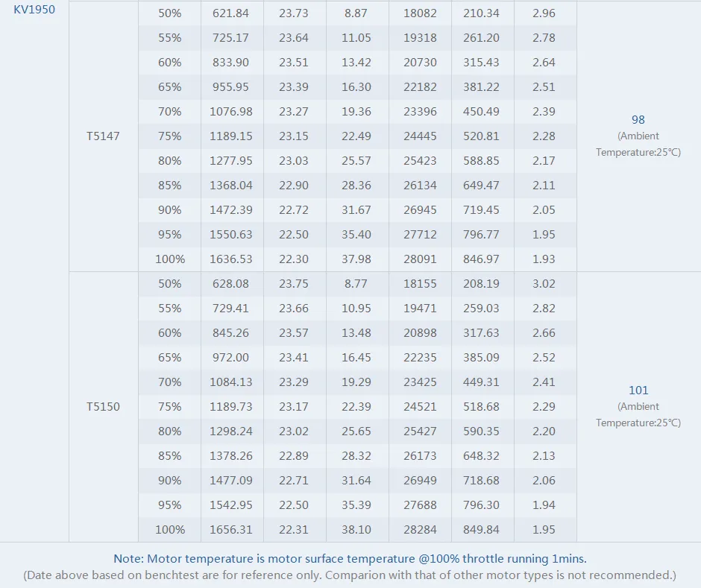Image resolution: width=701 pixels, height=588 pixels.
Task: Click the benchtest reference disclaimer text
Action: (350, 575)
